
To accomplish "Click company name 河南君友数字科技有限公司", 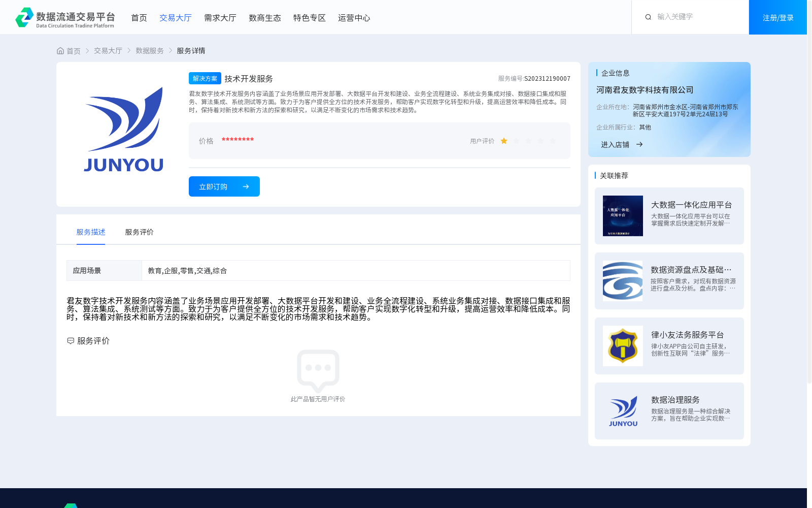I will pyautogui.click(x=645, y=90).
